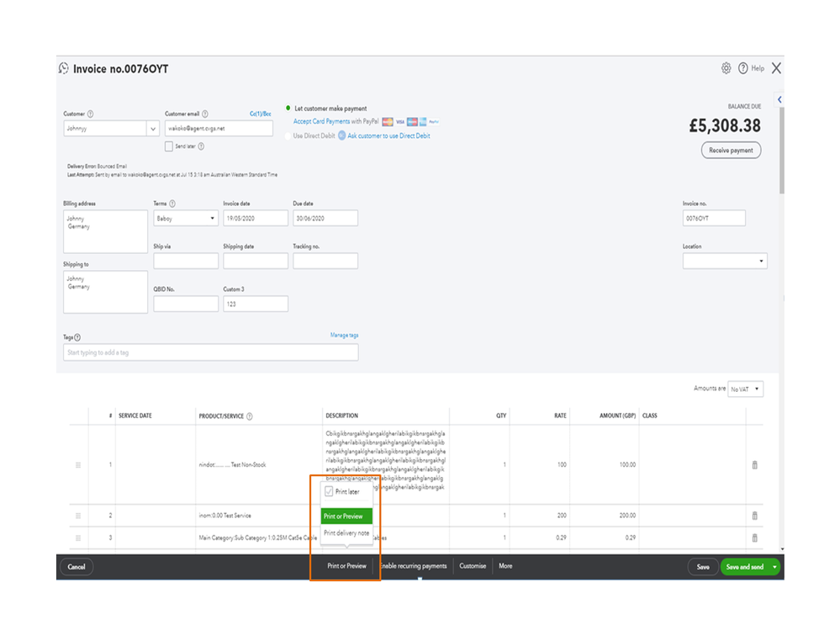This screenshot has height=630, width=840.
Task: Grab the drag handle of line 2
Action: [78, 516]
